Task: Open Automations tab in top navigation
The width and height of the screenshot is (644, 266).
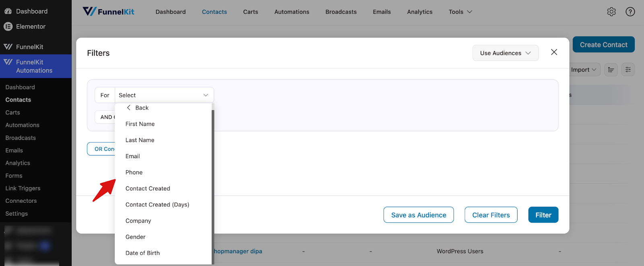Action: [x=292, y=12]
